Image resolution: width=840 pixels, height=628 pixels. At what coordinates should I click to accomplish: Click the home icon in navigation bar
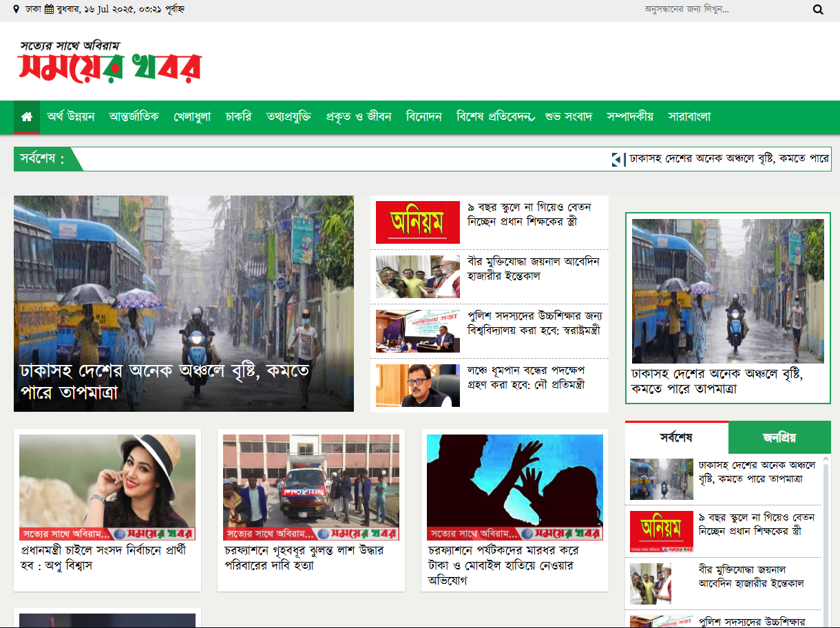(x=27, y=117)
